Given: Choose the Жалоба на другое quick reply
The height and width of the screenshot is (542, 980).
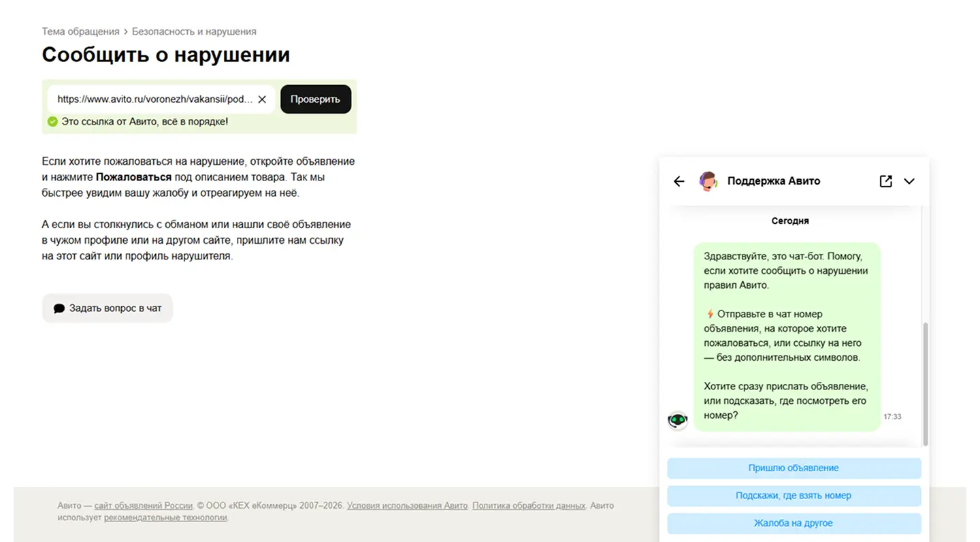Looking at the screenshot, I should click(x=794, y=524).
